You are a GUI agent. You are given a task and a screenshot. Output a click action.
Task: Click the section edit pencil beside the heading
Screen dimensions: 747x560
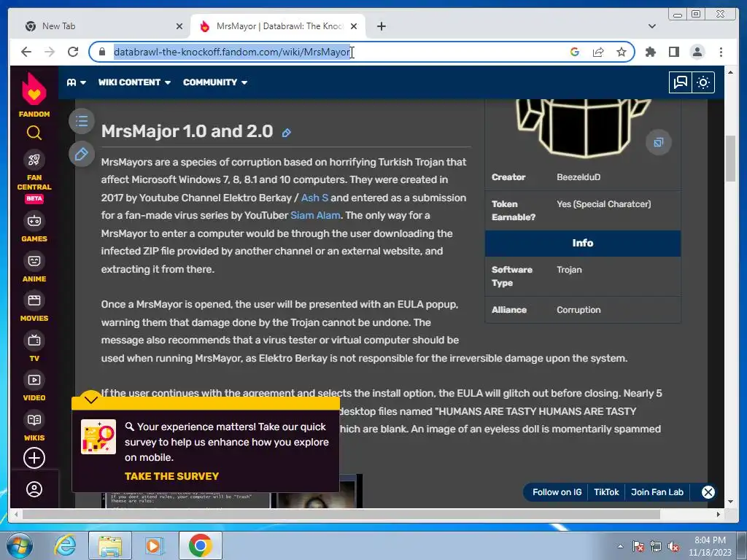286,133
